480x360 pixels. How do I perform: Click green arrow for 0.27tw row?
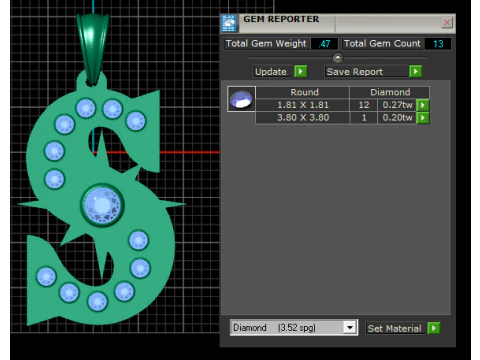[423, 105]
